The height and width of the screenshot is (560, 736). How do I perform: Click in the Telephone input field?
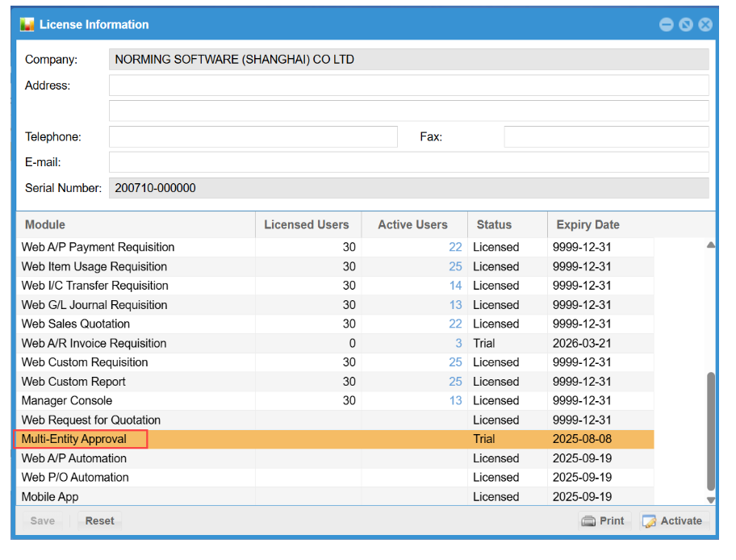pyautogui.click(x=253, y=136)
